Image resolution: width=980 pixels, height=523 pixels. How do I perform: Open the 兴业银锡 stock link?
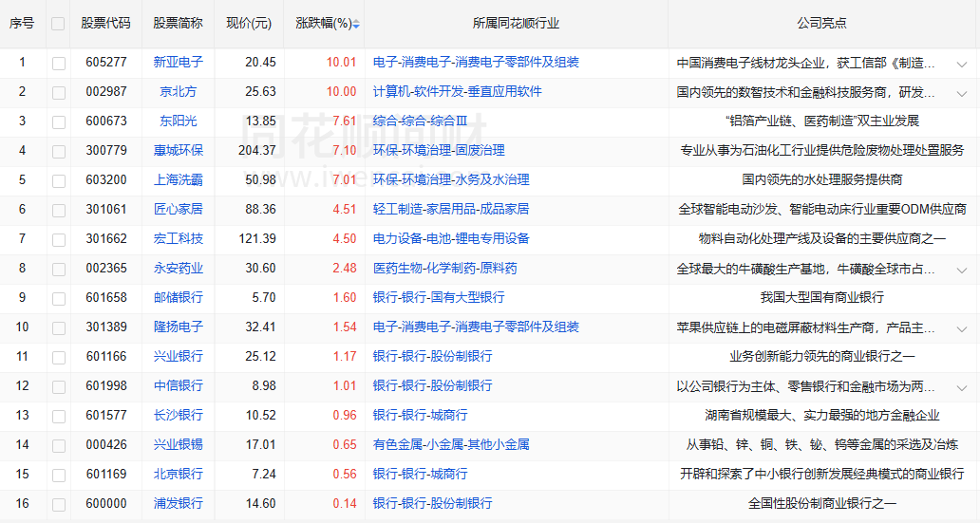click(179, 444)
